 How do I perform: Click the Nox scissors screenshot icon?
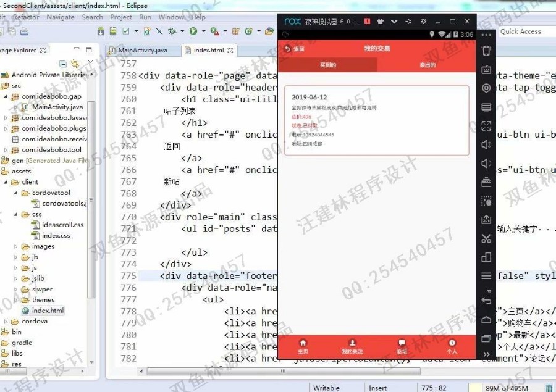click(486, 239)
